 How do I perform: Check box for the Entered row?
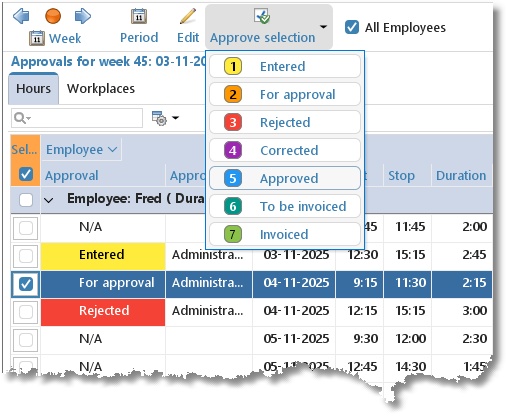click(x=26, y=256)
